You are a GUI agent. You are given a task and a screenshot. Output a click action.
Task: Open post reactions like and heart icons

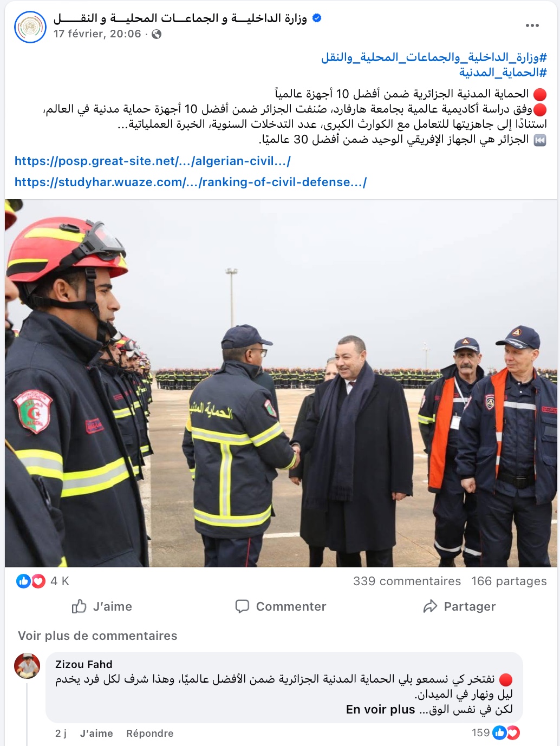pos(31,581)
